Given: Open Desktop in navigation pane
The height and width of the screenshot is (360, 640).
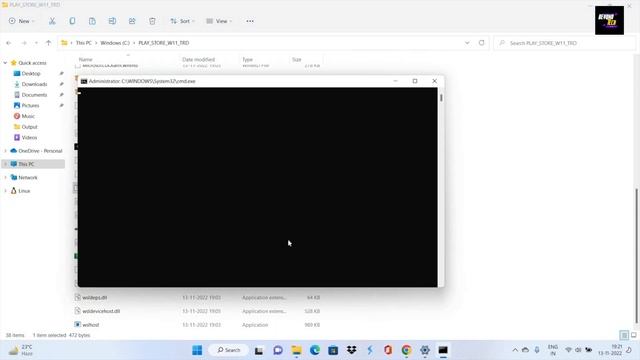Looking at the screenshot, I should pos(31,73).
